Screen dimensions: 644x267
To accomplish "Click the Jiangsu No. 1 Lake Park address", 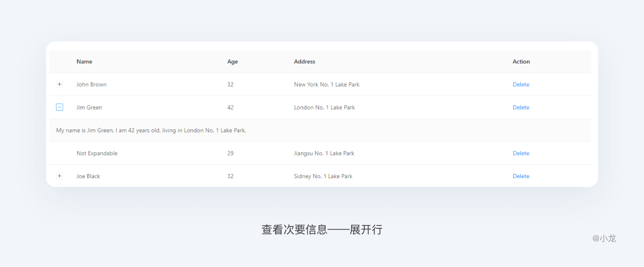I will click(324, 153).
